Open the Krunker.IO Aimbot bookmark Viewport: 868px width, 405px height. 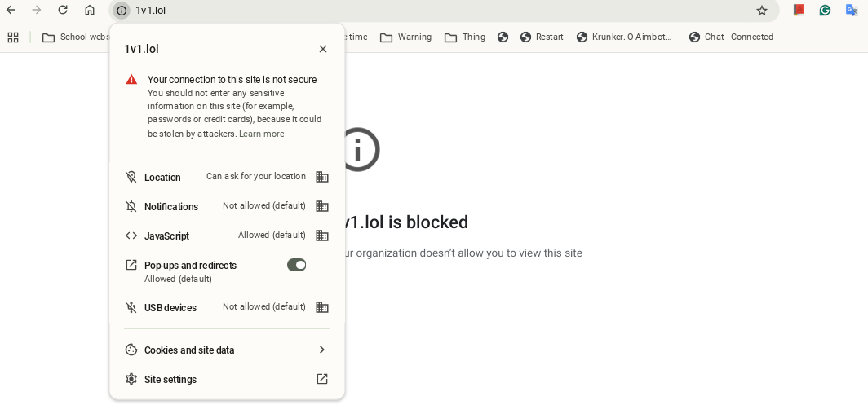pyautogui.click(x=624, y=37)
